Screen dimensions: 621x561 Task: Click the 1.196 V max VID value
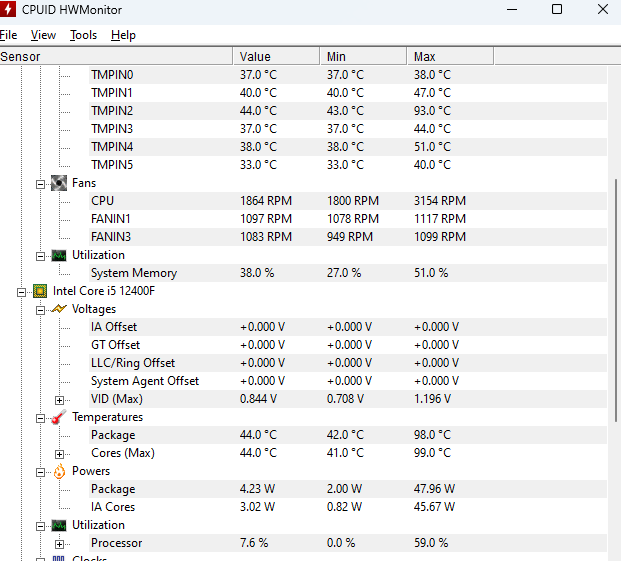(x=432, y=399)
